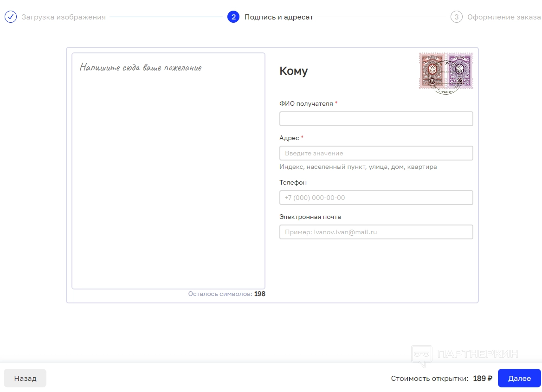Viewport: 542px width, 392px height.
Task: Click the address hint Индекс, населенный пункт text
Action: tap(358, 167)
